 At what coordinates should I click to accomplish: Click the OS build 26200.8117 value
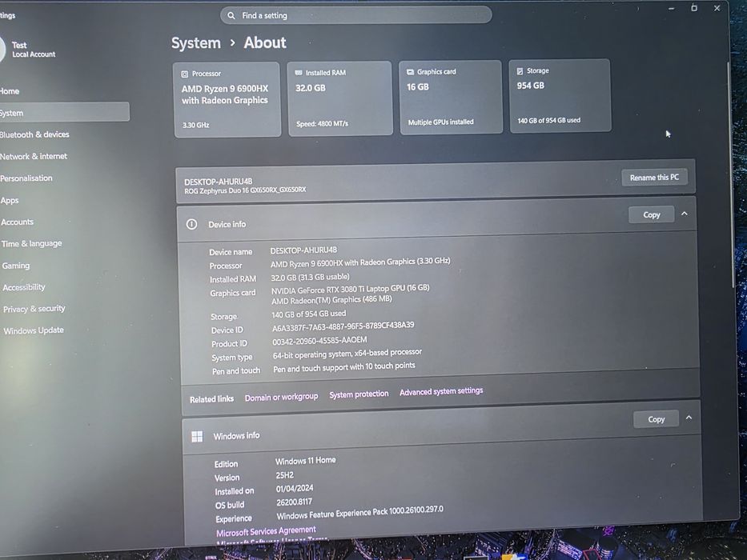[x=294, y=502]
